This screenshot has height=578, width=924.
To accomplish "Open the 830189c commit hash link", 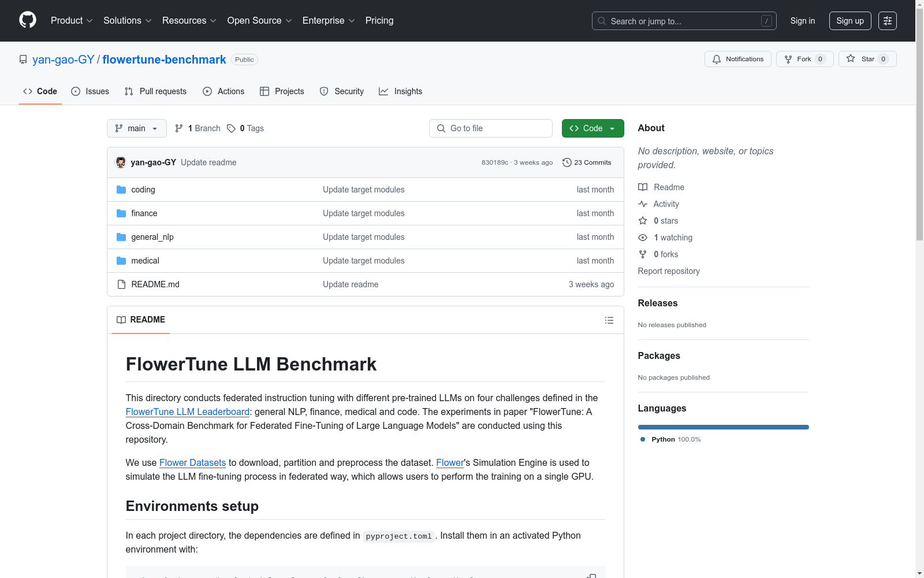I will tap(495, 162).
